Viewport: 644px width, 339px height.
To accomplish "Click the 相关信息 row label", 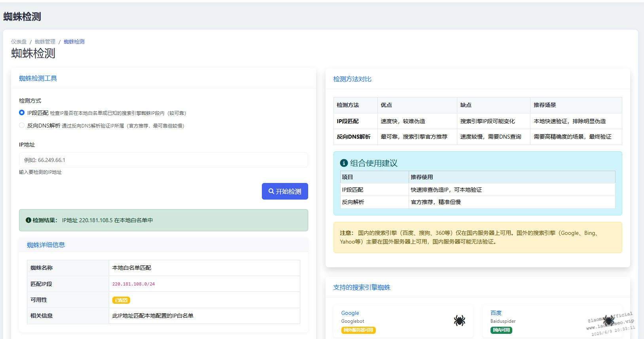I will pyautogui.click(x=68, y=316).
